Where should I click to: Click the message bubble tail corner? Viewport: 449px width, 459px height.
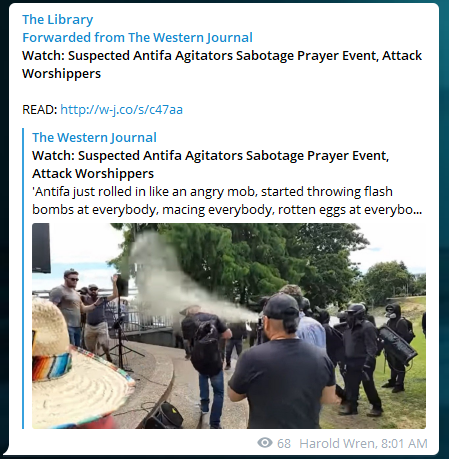pos(8,451)
